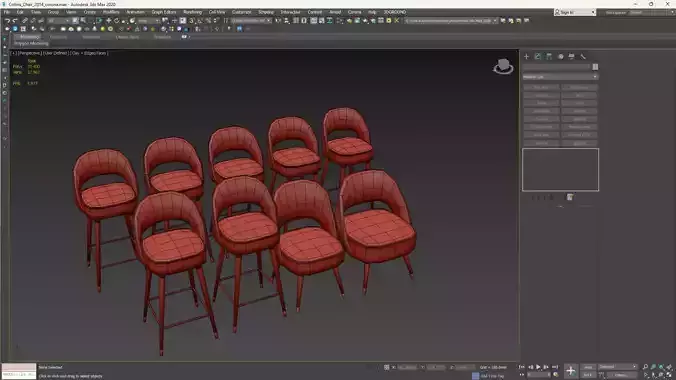Click the Redo arrow in main toolbar
Viewport: 676px width, 380px height.
(15, 20)
